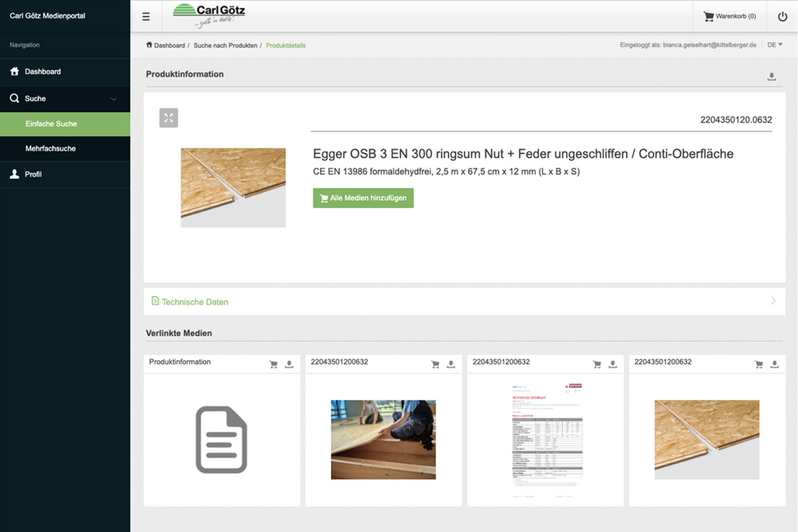Click the Navigation label in the sidebar

pyautogui.click(x=24, y=45)
